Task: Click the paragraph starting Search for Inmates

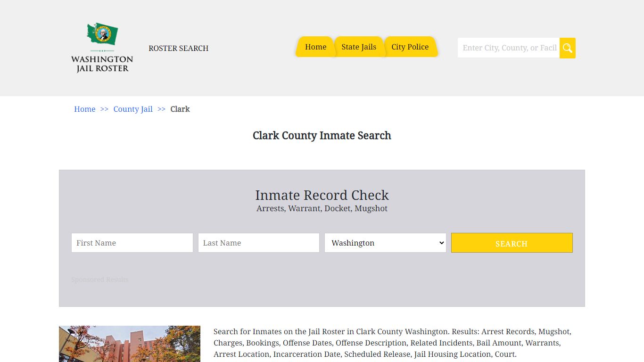Action: click(392, 343)
